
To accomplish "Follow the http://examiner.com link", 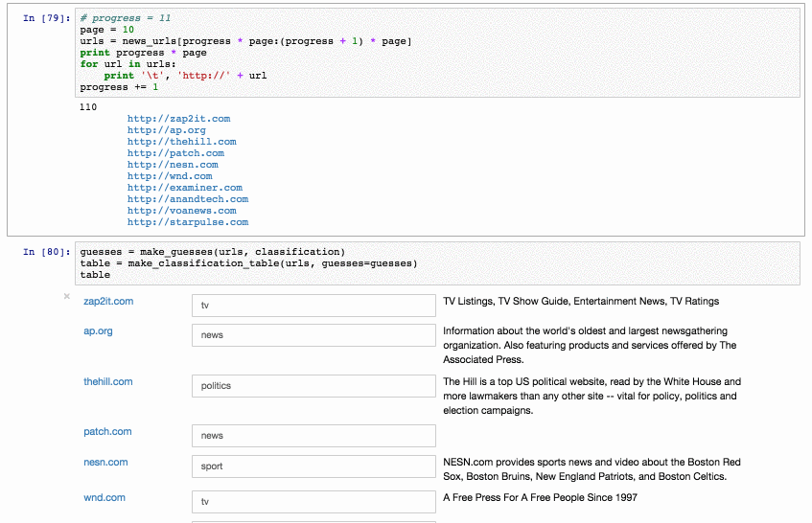I will 184,188.
